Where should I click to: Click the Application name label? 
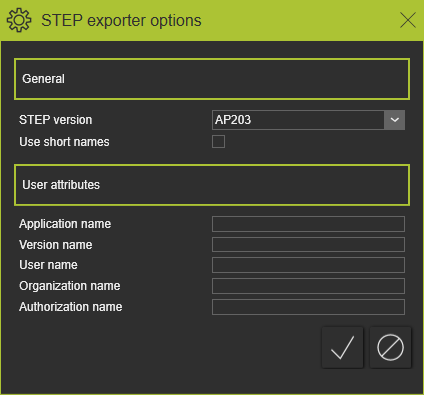(65, 224)
